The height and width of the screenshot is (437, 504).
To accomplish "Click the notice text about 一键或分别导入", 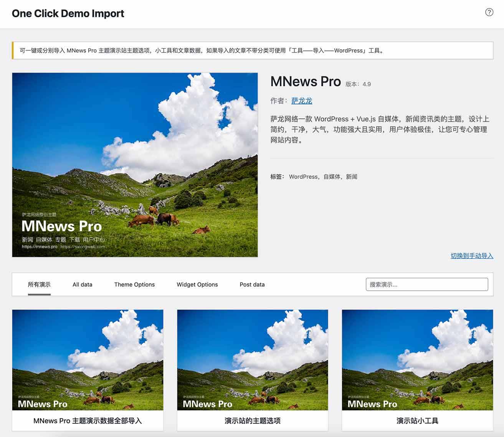I will (202, 50).
